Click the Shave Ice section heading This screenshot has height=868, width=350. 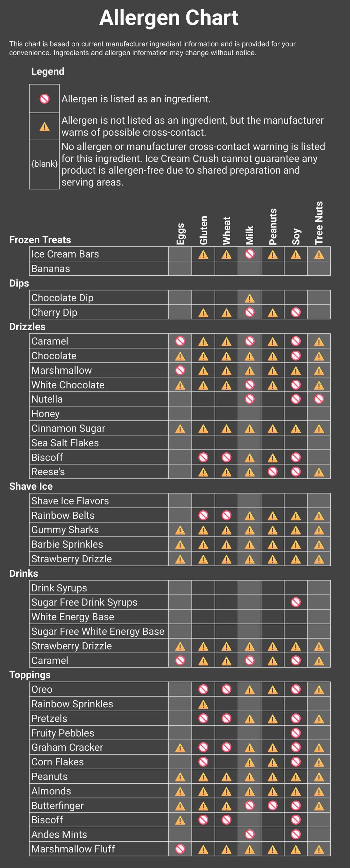click(31, 486)
